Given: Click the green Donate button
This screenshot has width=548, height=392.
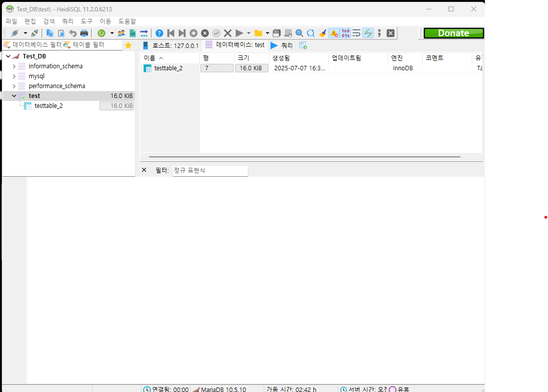Looking at the screenshot, I should (x=453, y=33).
